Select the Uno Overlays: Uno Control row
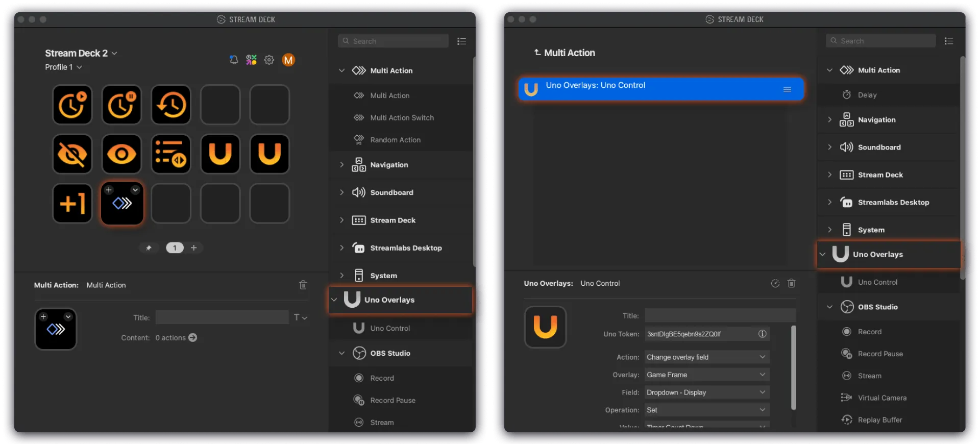The width and height of the screenshot is (980, 444). 661,89
